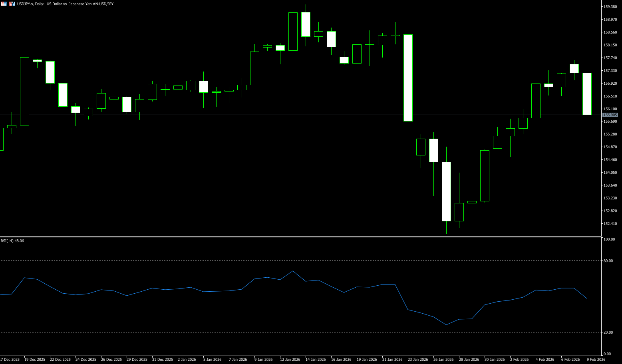Click the highlighted 155.905 current price tag
The image size is (622, 364).
pos(610,115)
